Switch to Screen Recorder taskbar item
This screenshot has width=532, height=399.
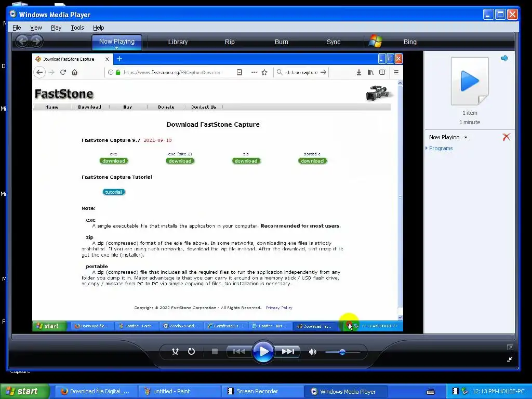[x=262, y=391]
